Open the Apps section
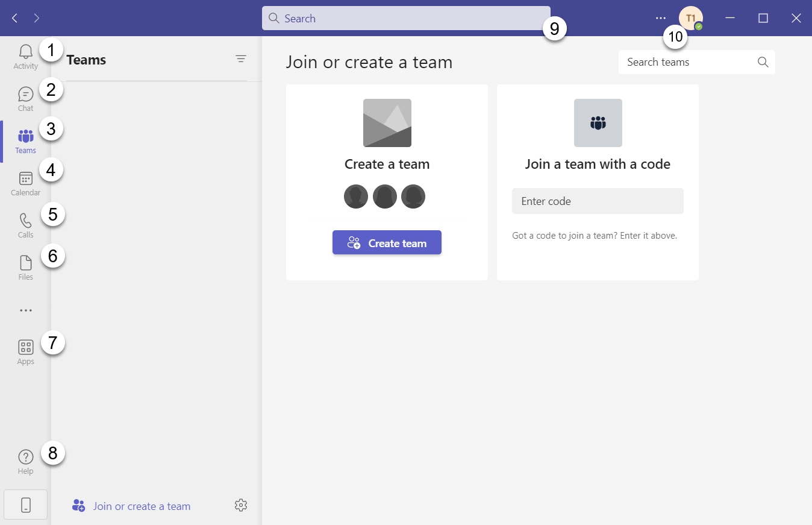The image size is (812, 525). coord(25,351)
